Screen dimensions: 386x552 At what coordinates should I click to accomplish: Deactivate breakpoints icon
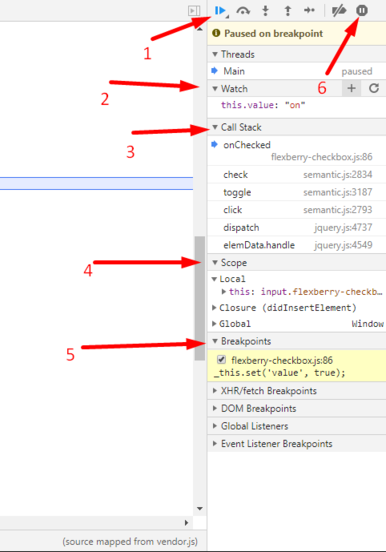pyautogui.click(x=339, y=11)
